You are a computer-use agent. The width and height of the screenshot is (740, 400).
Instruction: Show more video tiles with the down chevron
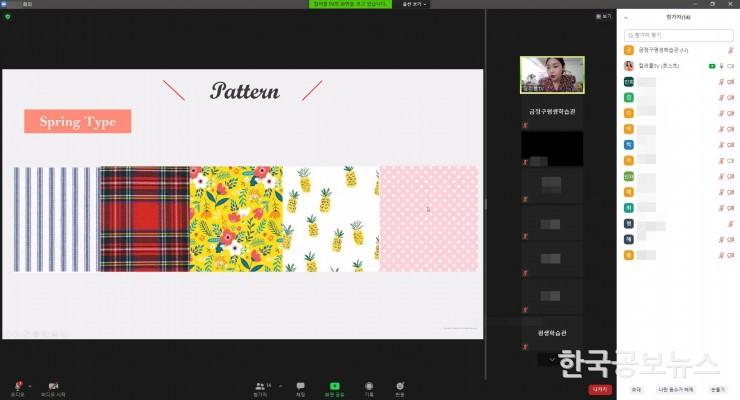[552, 359]
